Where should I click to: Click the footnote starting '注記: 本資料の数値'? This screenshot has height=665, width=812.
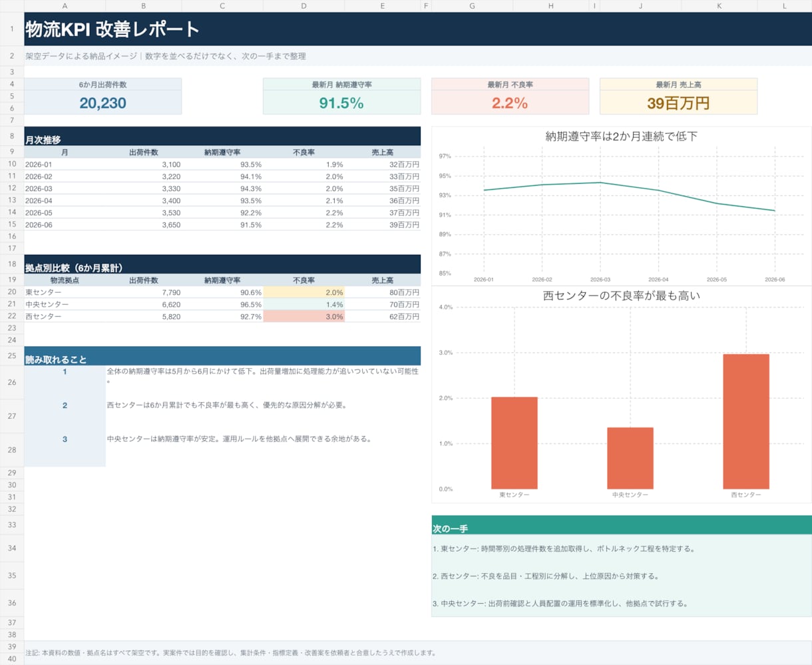click(x=418, y=652)
